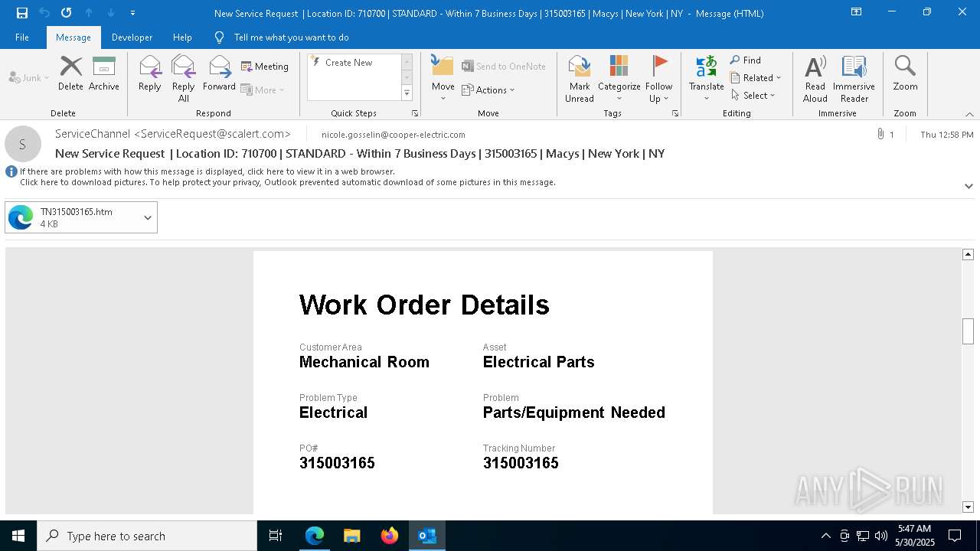Mark the message as Unread

(x=580, y=78)
